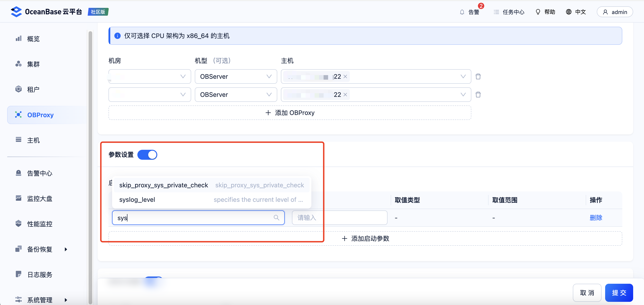Toggle the 参数设置 switch off
The image size is (644, 305).
tap(147, 155)
